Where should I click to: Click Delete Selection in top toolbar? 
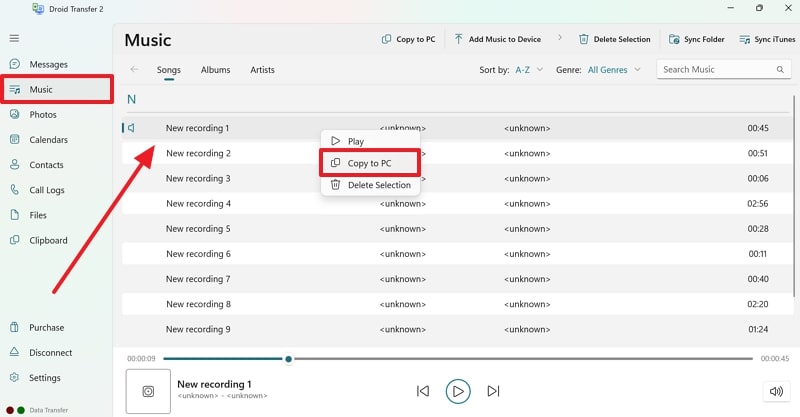615,39
